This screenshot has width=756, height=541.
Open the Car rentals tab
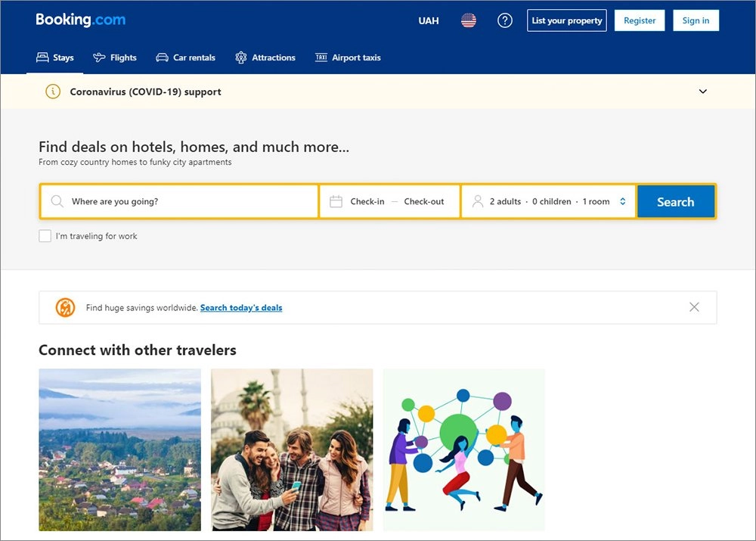point(185,58)
